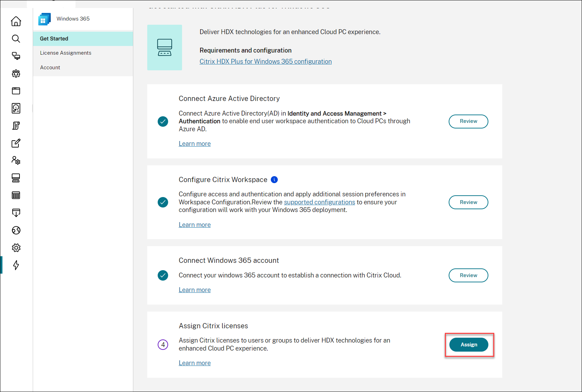Viewport: 582px width, 392px height.
Task: Click the Configure Citrix Workspace completed checkmark
Action: point(163,202)
